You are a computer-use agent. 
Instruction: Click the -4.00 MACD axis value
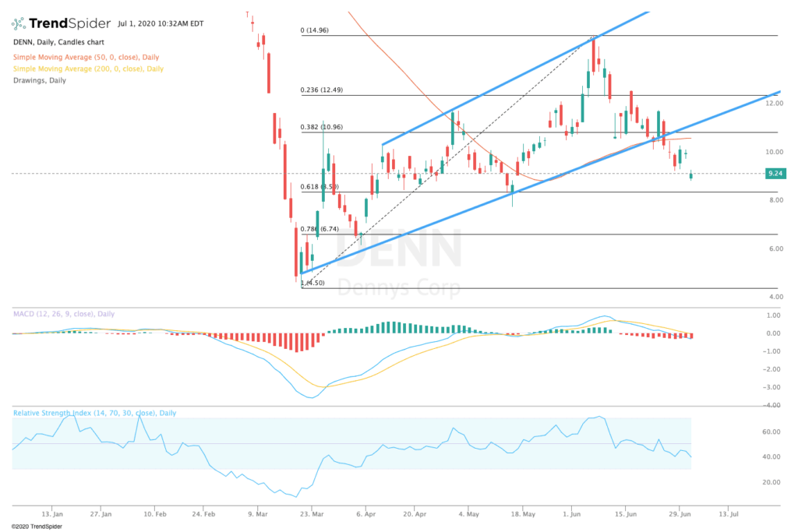(772, 405)
